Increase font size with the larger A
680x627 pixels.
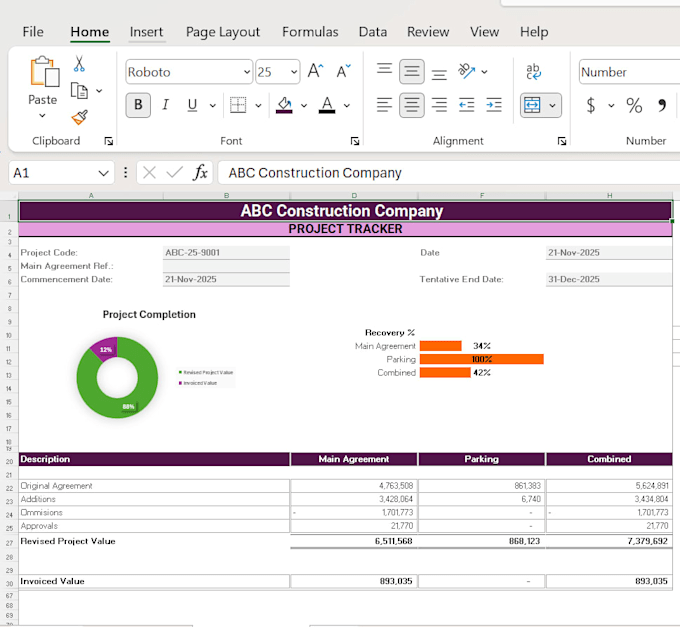coord(315,71)
